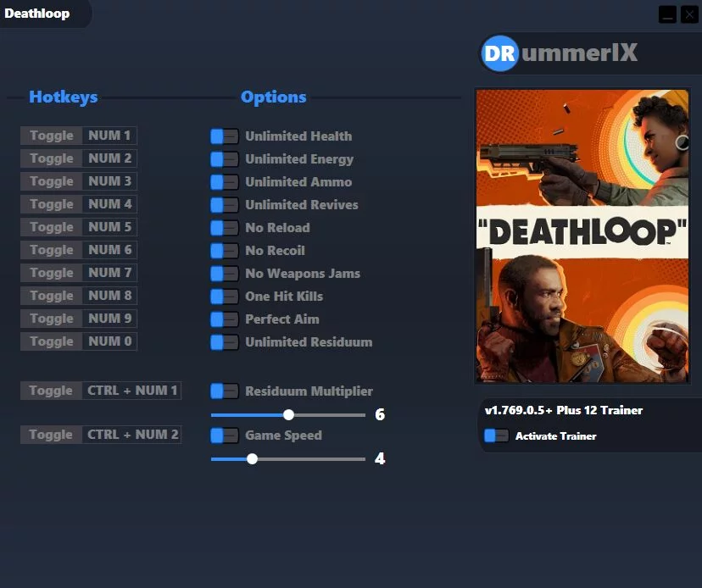Click the Residuum Multiplier value 6
702x588 pixels.
[x=380, y=414]
